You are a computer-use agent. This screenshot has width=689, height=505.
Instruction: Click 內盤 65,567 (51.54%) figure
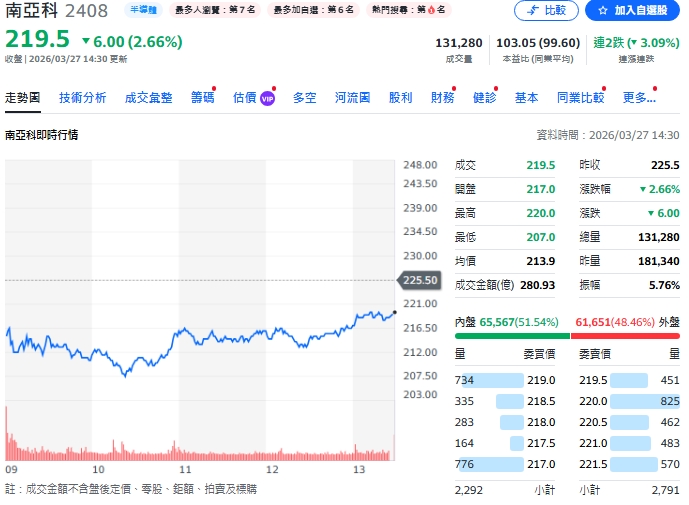click(x=519, y=322)
